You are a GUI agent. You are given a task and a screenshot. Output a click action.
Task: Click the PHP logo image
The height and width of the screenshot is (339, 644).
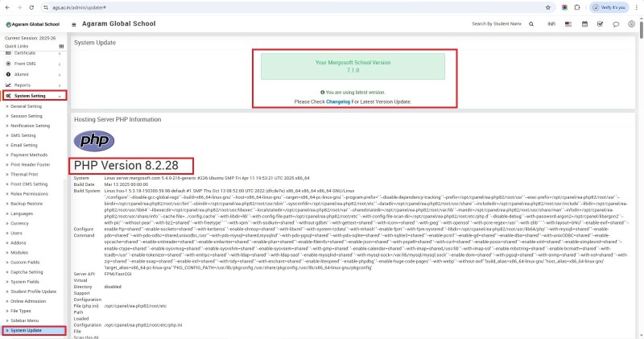(94, 141)
